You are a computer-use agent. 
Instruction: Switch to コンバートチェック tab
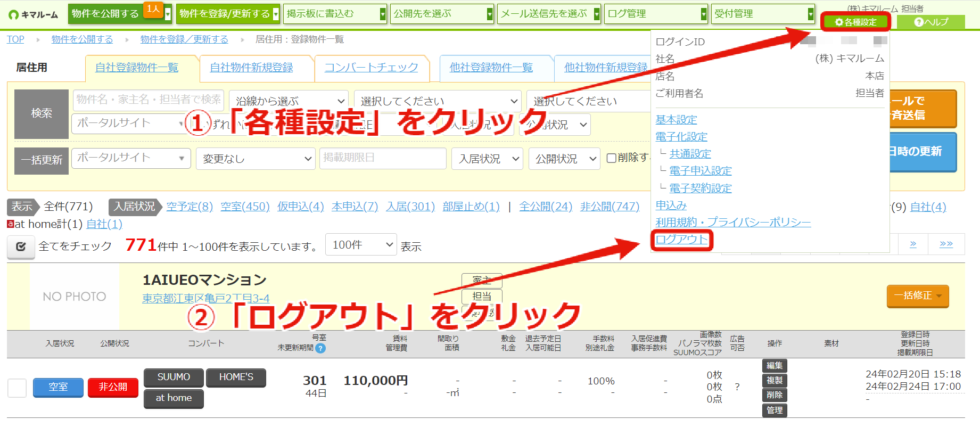pyautogui.click(x=372, y=68)
